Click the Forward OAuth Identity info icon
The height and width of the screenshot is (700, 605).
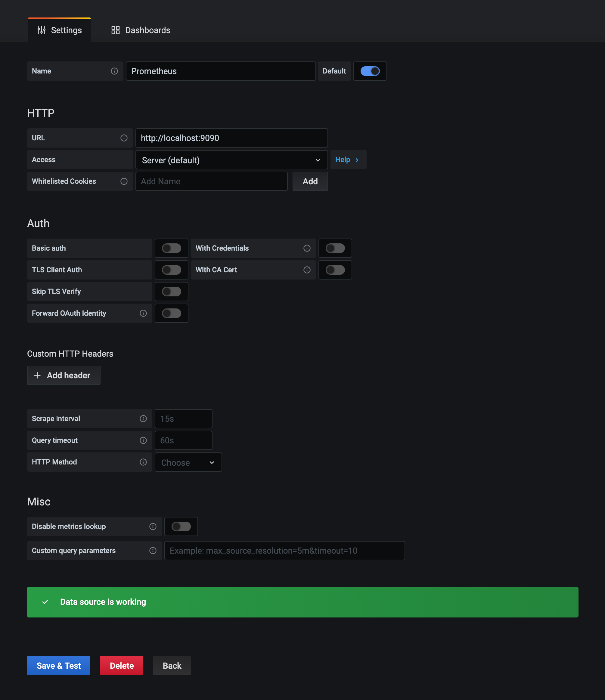point(143,313)
